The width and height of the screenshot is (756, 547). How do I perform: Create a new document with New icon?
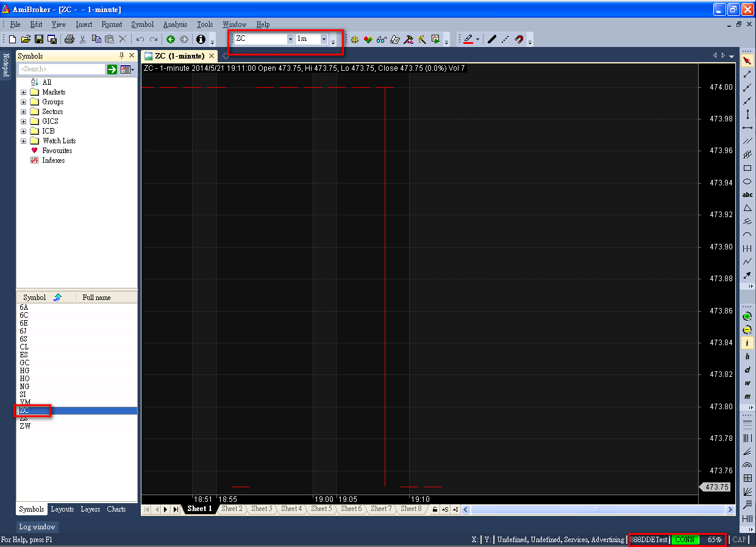click(x=12, y=39)
